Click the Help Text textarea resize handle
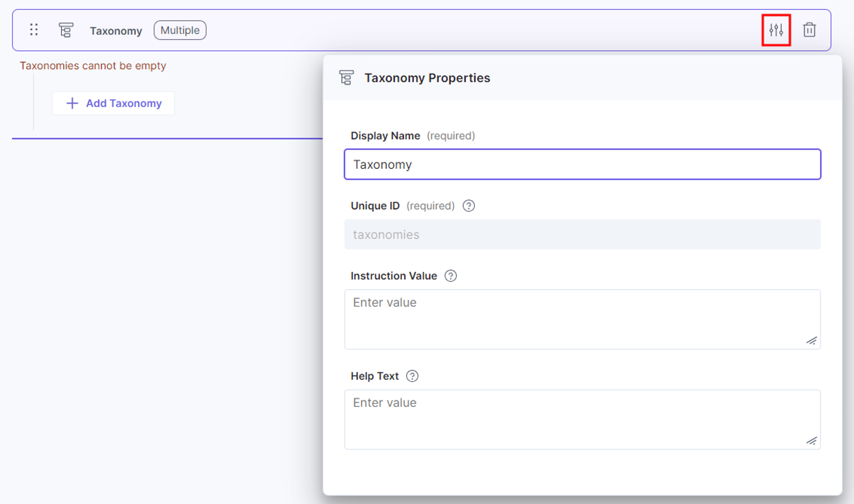 [812, 441]
